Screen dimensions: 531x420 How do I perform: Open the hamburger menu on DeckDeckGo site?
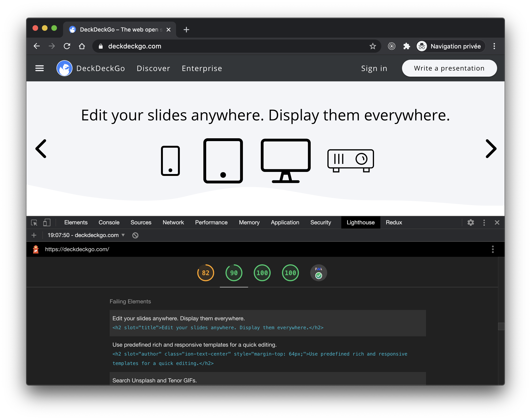coord(39,68)
